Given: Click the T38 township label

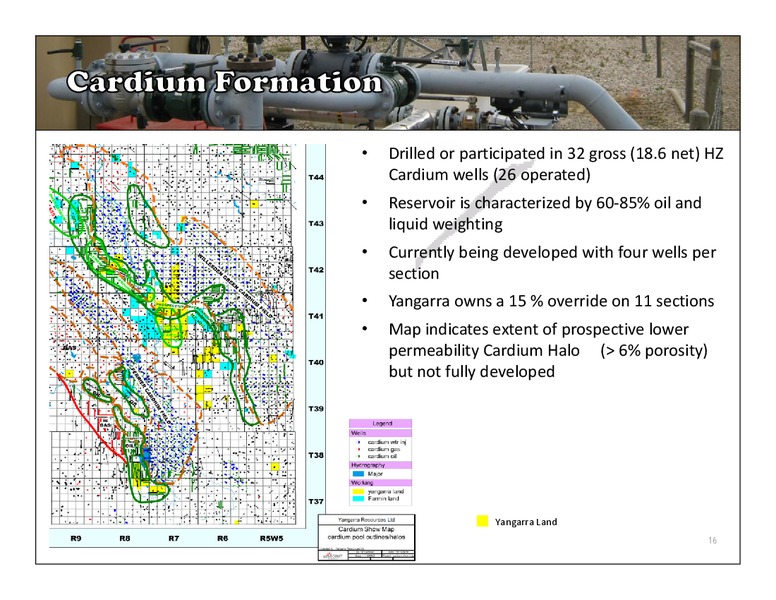Looking at the screenshot, I should (316, 455).
